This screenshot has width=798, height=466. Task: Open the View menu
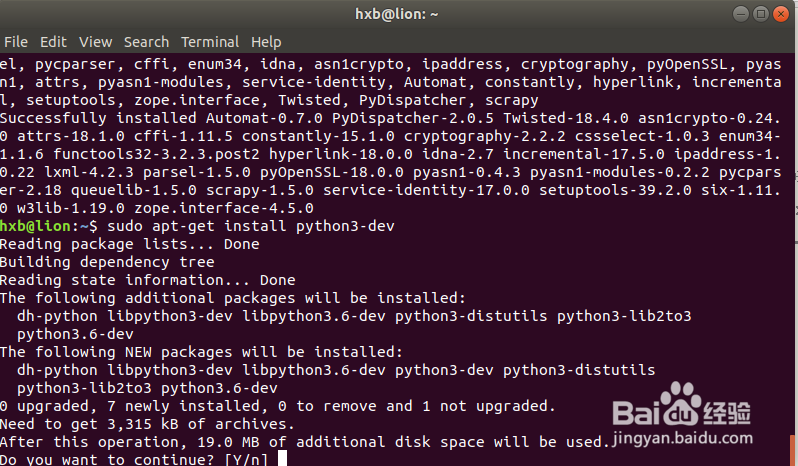pyautogui.click(x=96, y=42)
